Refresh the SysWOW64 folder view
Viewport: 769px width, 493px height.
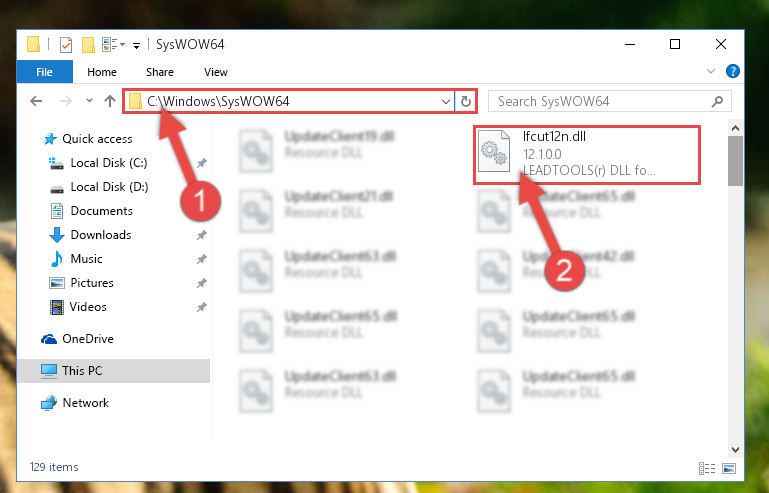[466, 102]
